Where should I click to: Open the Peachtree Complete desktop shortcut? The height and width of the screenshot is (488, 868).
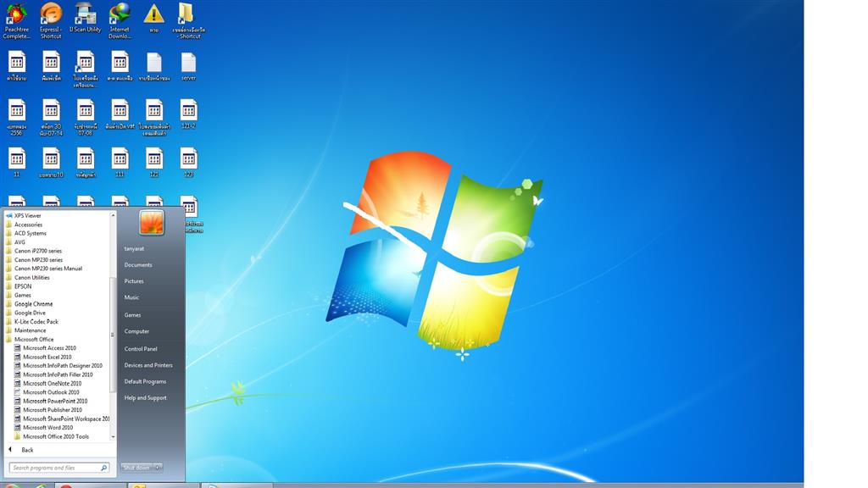(17, 21)
